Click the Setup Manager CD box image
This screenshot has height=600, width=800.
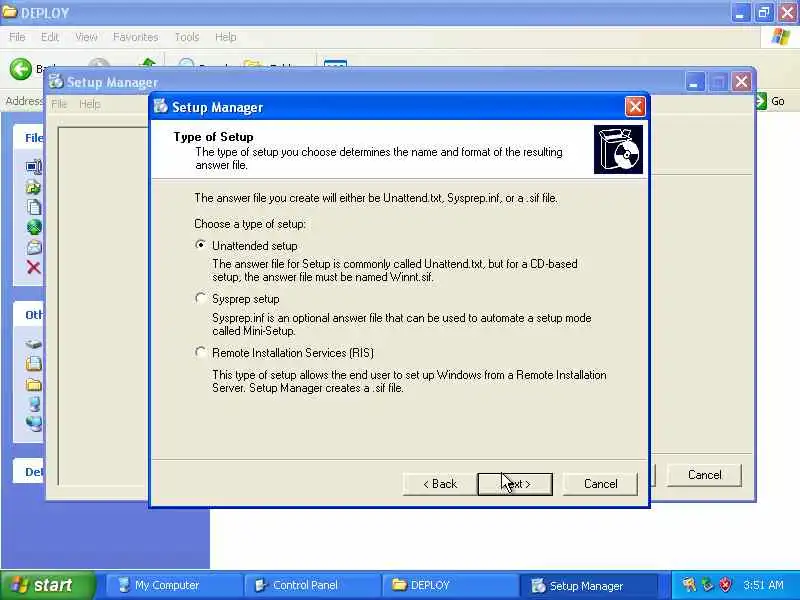click(x=618, y=149)
